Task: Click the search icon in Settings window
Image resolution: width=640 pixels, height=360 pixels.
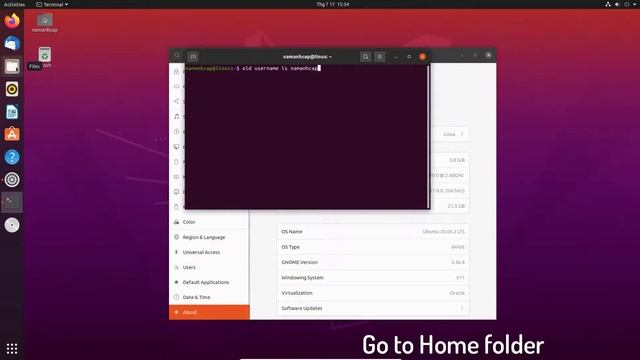Action: 177,55
